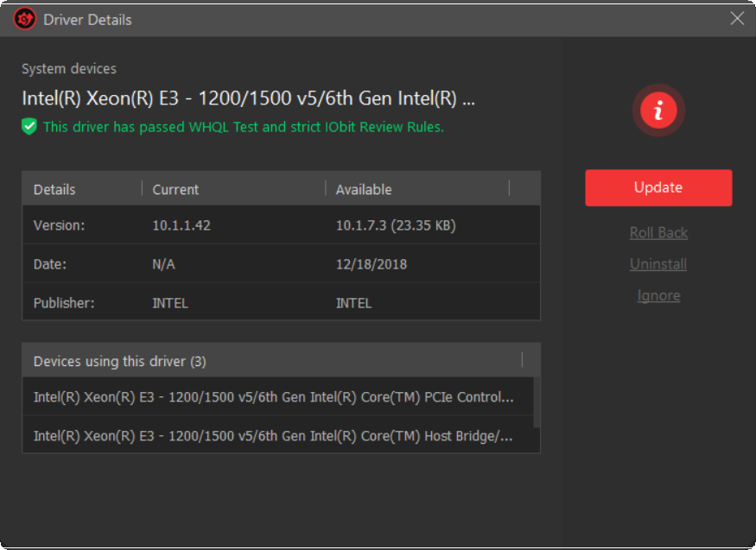
Task: Click the Roll Back link
Action: pos(658,232)
